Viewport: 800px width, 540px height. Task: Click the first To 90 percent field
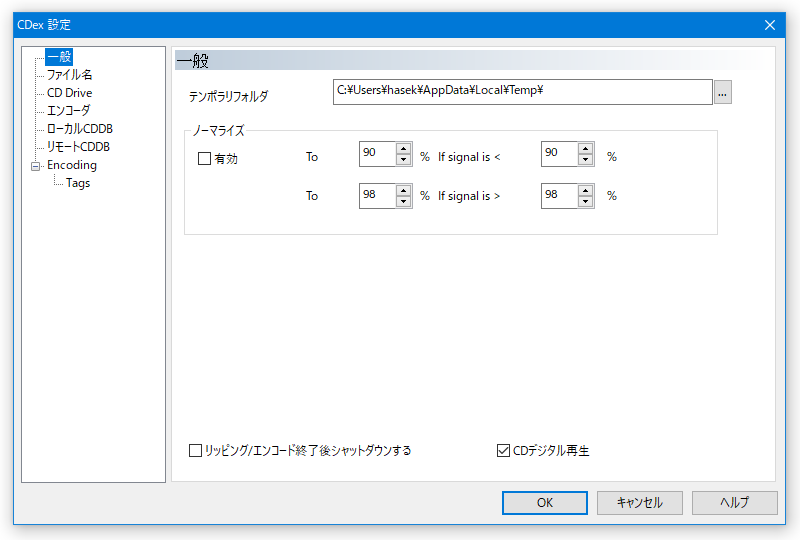378,154
